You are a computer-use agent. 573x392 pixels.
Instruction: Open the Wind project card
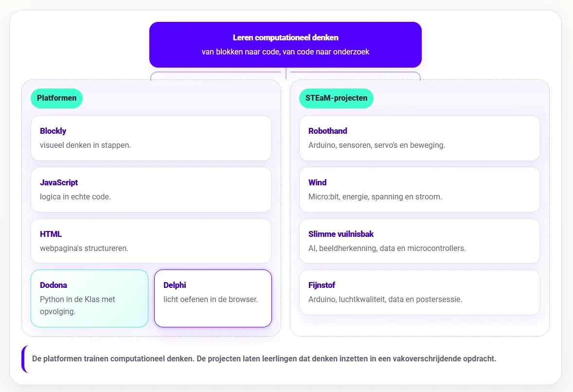tap(419, 190)
